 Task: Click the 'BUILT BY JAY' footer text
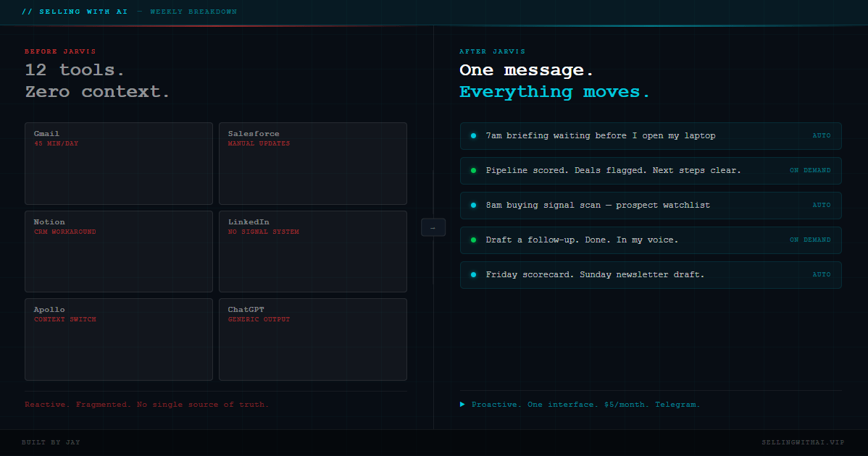pyautogui.click(x=51, y=442)
